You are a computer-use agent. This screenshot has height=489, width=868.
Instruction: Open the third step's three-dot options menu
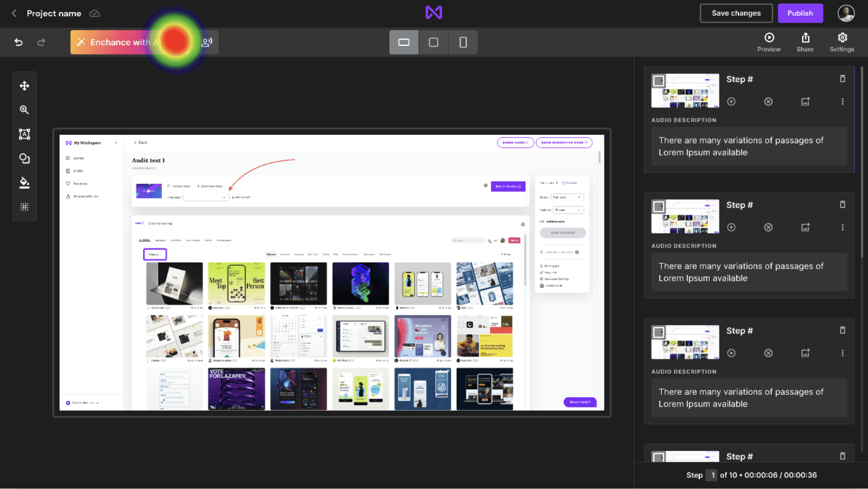tap(842, 353)
